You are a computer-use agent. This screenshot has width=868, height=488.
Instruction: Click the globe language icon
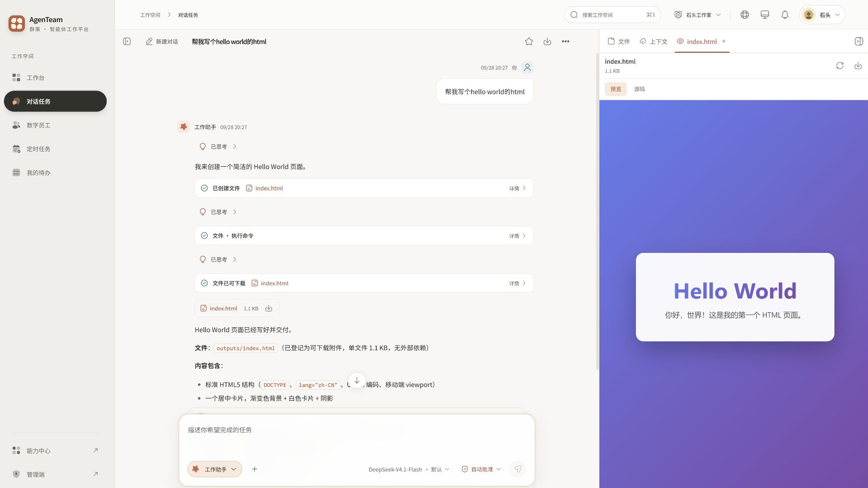pos(745,15)
